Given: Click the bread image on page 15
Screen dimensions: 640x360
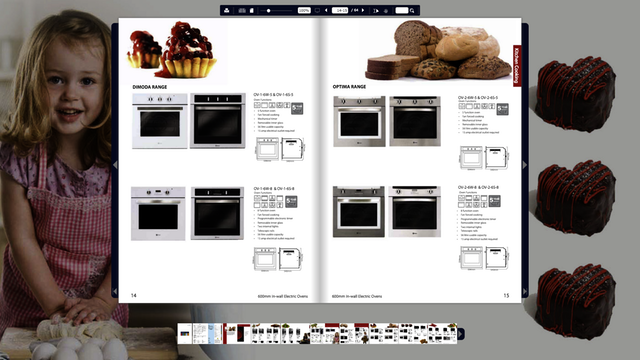Looking at the screenshot, I should click(x=438, y=50).
